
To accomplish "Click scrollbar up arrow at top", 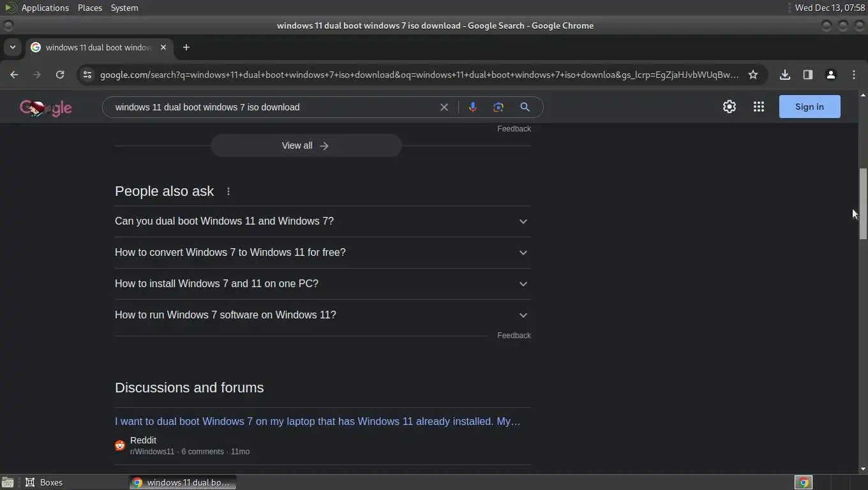I will [863, 96].
